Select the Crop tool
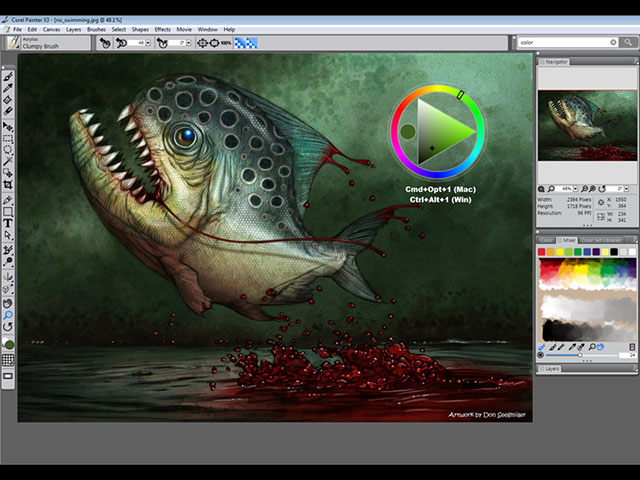Viewport: 640px width, 480px height. [x=8, y=184]
